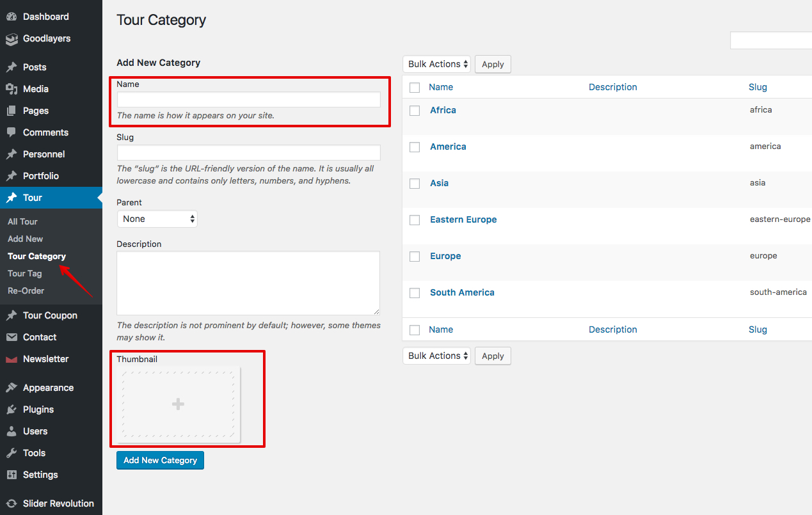
Task: Go to Tour Tag submenu item
Action: (25, 273)
